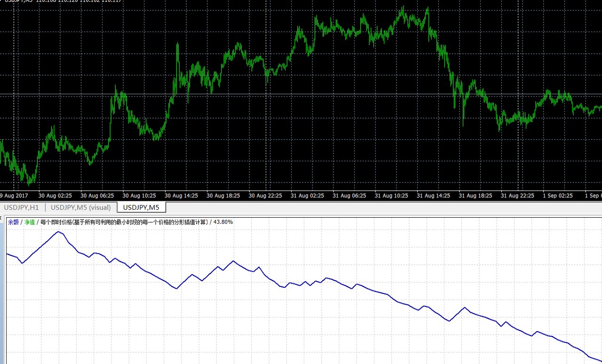Click the blue 余额 balance legend label

pos(13,222)
